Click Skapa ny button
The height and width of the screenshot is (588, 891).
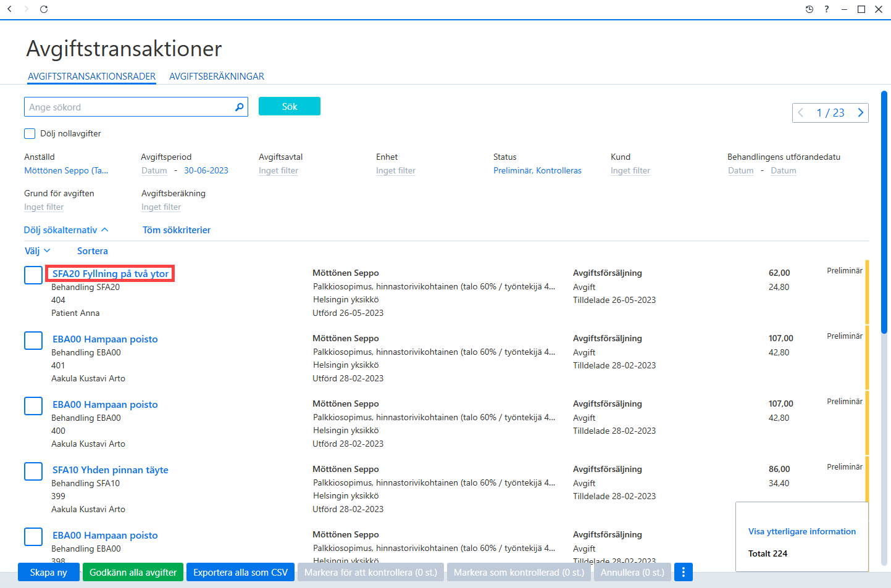(x=49, y=572)
